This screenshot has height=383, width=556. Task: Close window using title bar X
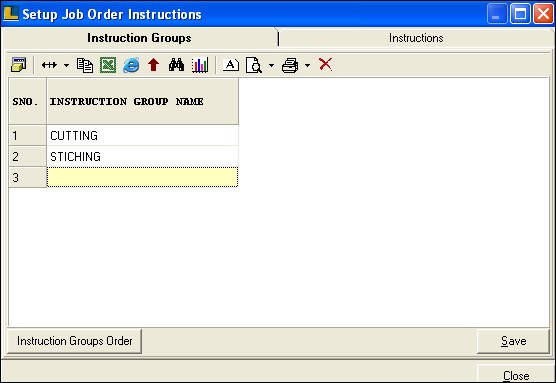point(543,14)
